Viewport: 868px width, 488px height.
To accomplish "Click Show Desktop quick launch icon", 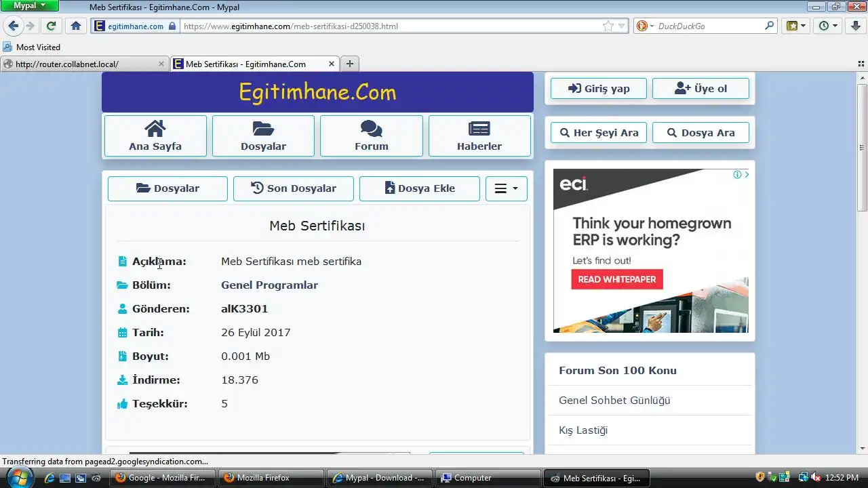I will (65, 478).
